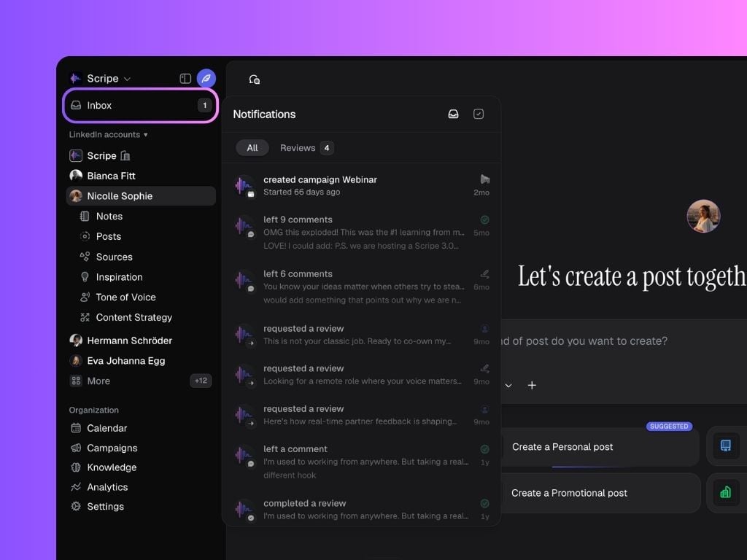Click the green check on left a comment notification

click(485, 449)
